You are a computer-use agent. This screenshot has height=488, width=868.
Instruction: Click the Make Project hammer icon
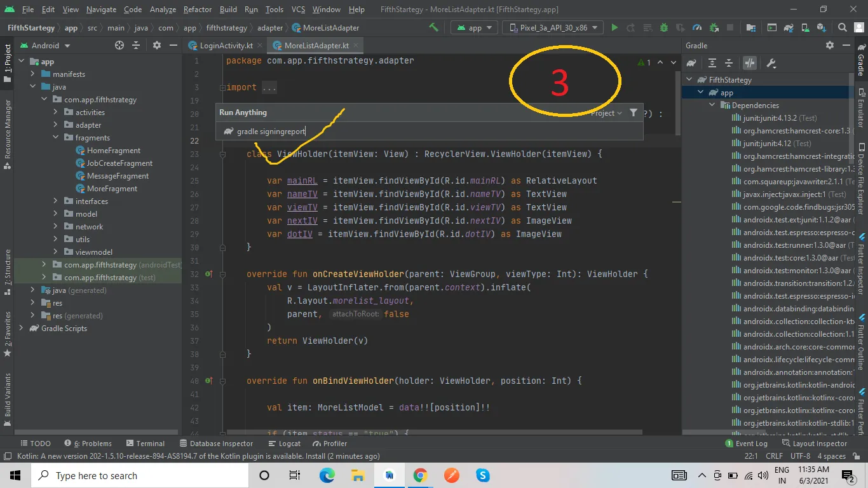click(433, 28)
